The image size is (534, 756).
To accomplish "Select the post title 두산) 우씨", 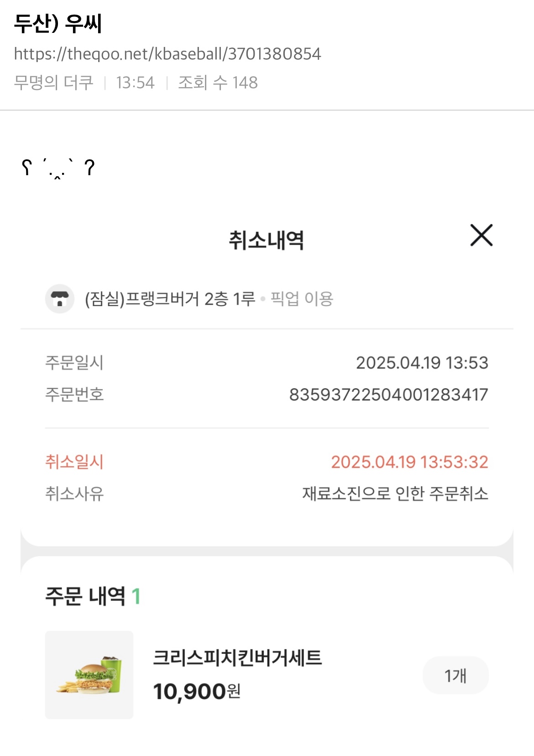I will click(58, 24).
